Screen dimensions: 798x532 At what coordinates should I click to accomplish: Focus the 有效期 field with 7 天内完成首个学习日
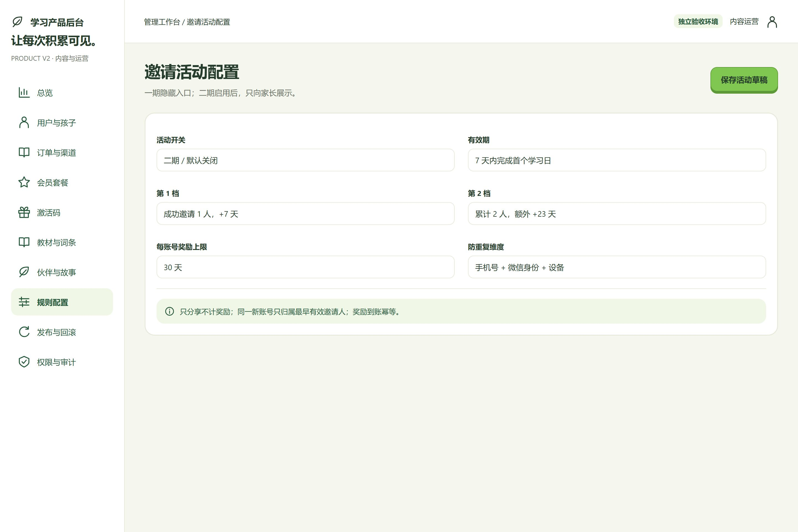click(617, 160)
